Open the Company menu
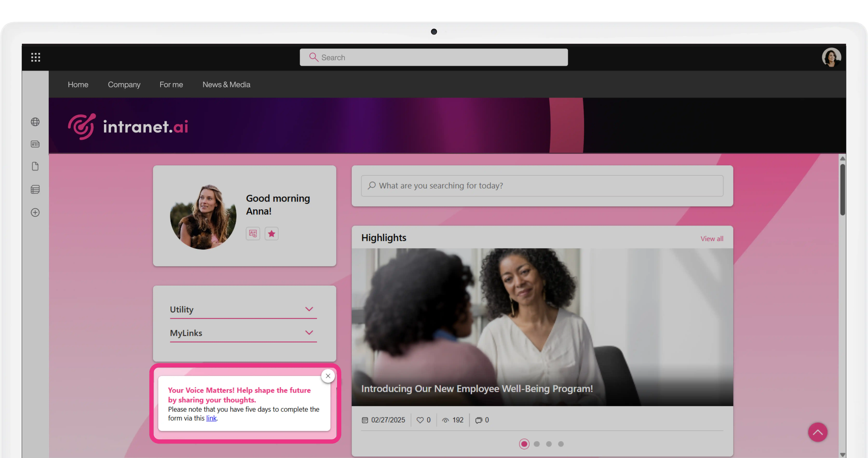868x458 pixels. pos(124,85)
